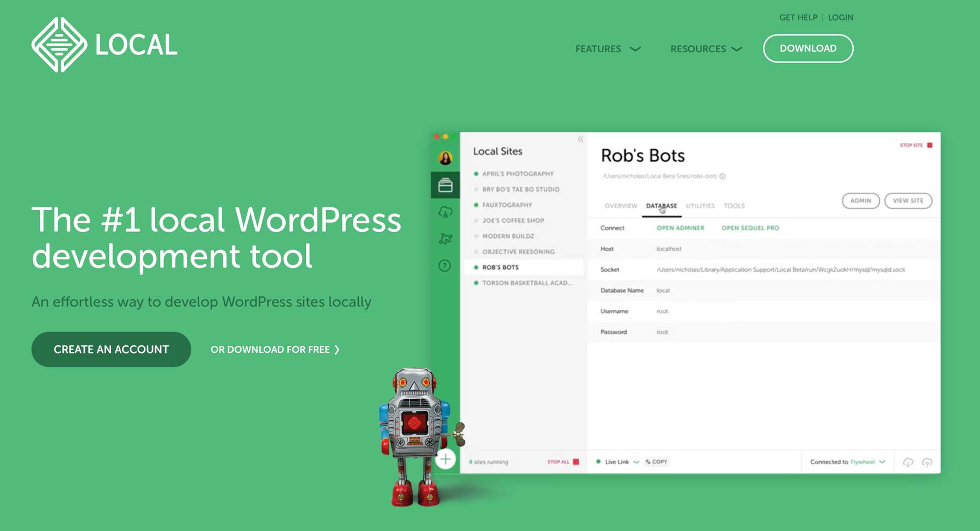Create a new site with the plus icon
The width and height of the screenshot is (980, 531).
click(x=445, y=459)
